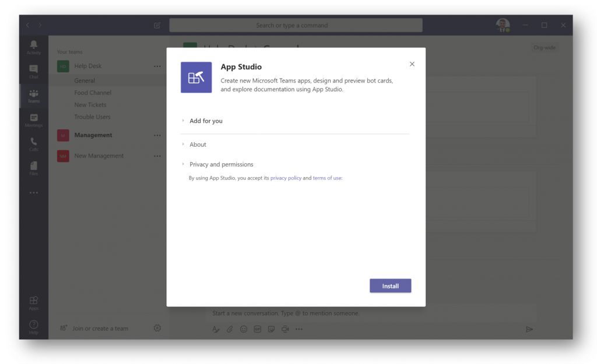Viewport: 597px width, 364px height.
Task: Start a Meet now video call
Action: pos(285,330)
